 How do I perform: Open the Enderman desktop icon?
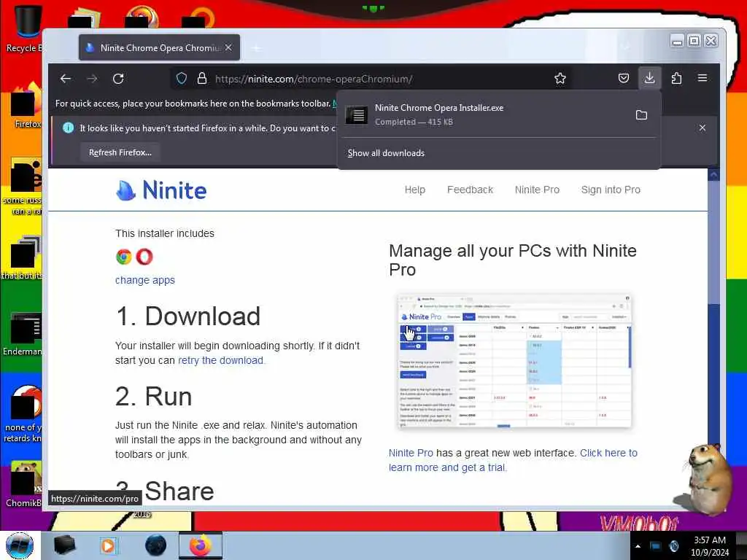[23, 334]
